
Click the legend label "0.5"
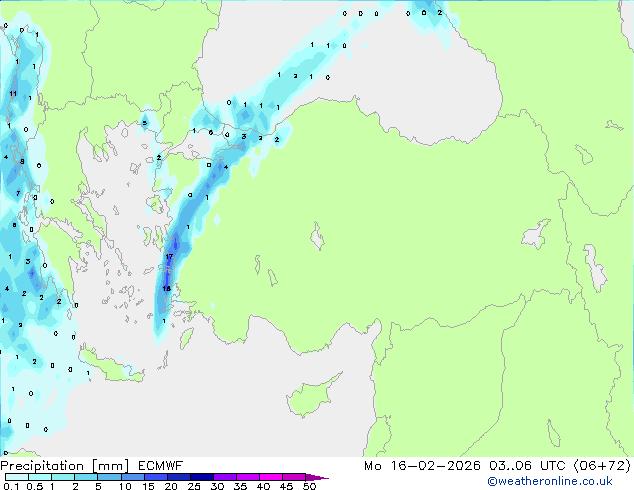(34, 486)
